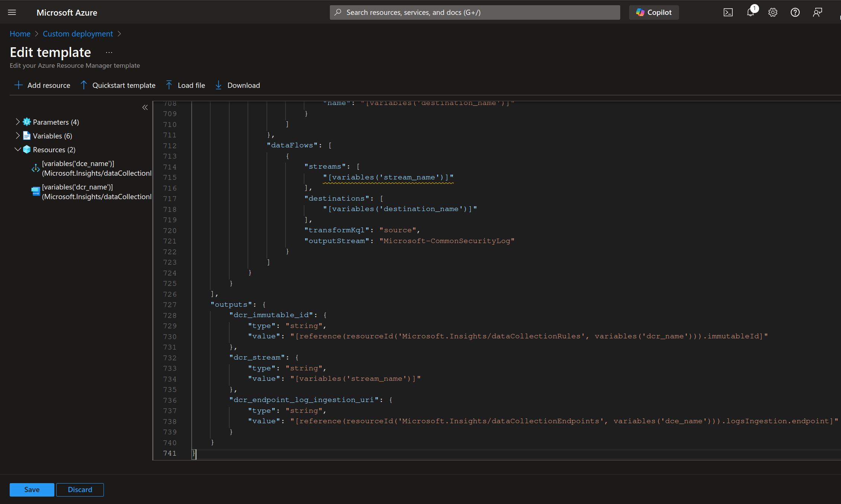This screenshot has height=504, width=841.
Task: Collapse the Resources (2) node
Action: (x=17, y=149)
